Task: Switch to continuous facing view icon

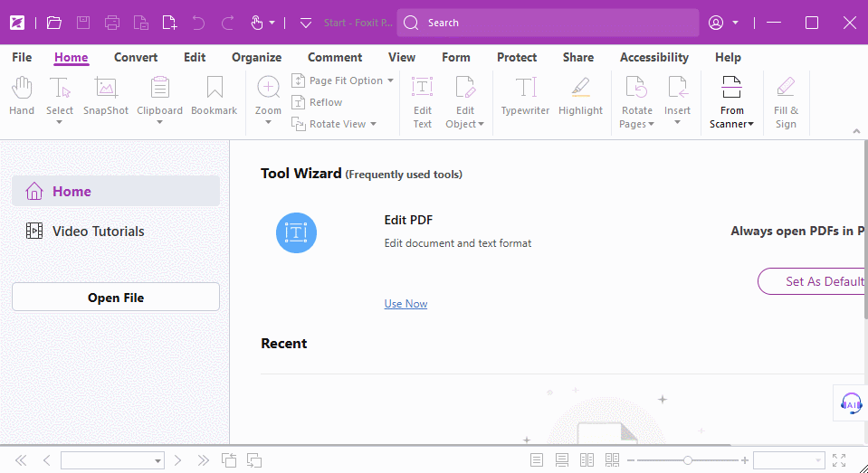Action: point(612,460)
